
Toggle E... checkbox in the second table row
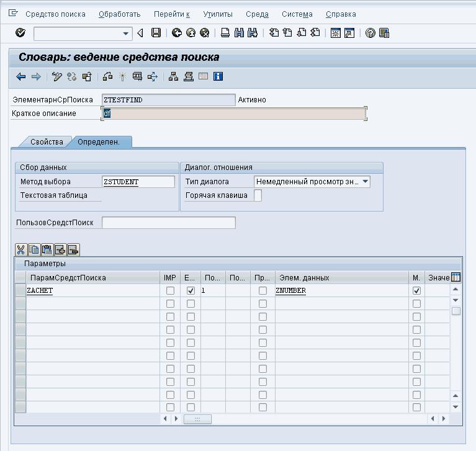point(191,303)
